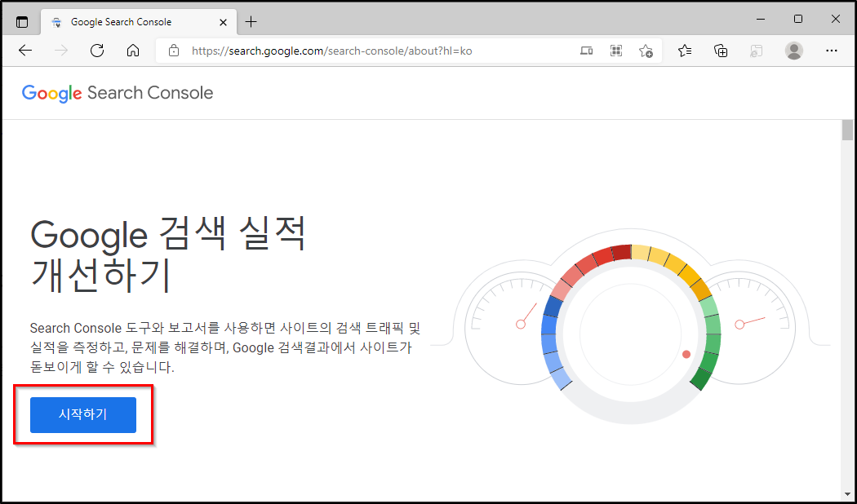Open the profile avatar icon
The height and width of the screenshot is (504, 857).
click(793, 51)
